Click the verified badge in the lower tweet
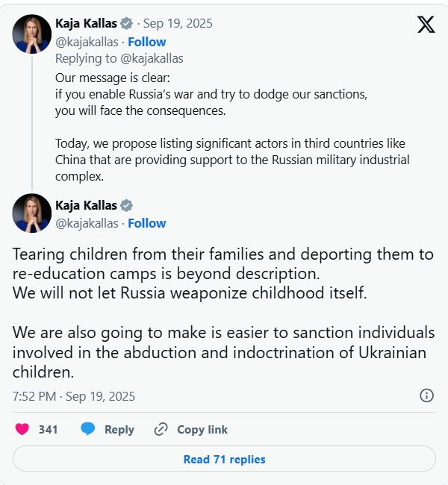 coord(126,205)
